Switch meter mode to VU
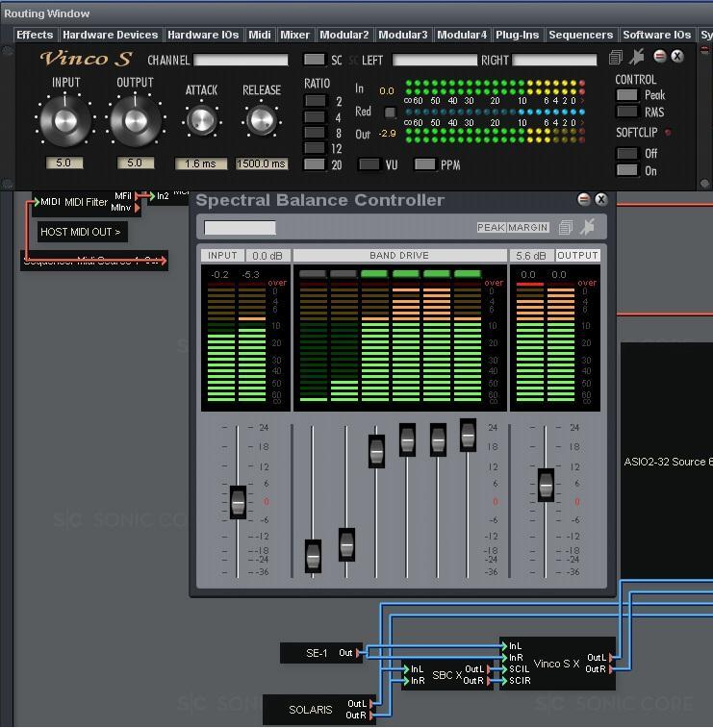The image size is (713, 728). [x=369, y=164]
